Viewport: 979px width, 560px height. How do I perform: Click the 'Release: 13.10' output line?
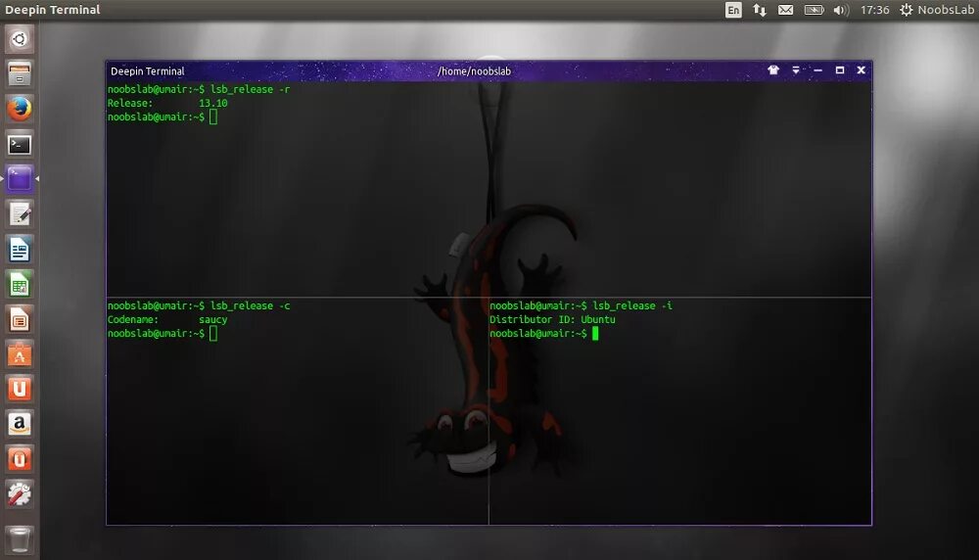click(x=167, y=103)
